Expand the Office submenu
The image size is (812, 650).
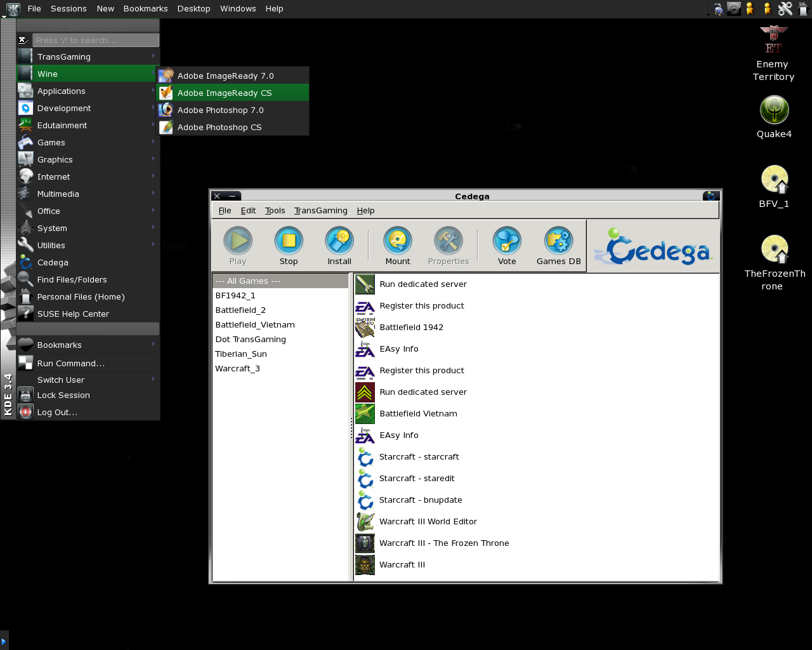(88, 211)
